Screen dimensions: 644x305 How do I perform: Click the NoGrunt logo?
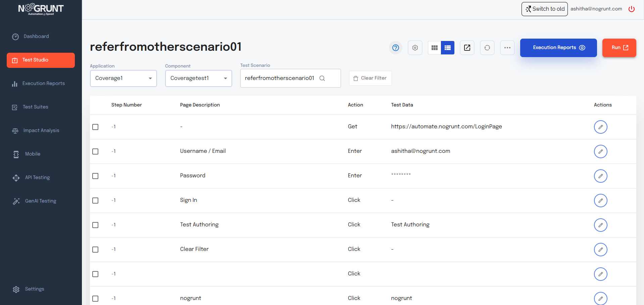pyautogui.click(x=41, y=9)
